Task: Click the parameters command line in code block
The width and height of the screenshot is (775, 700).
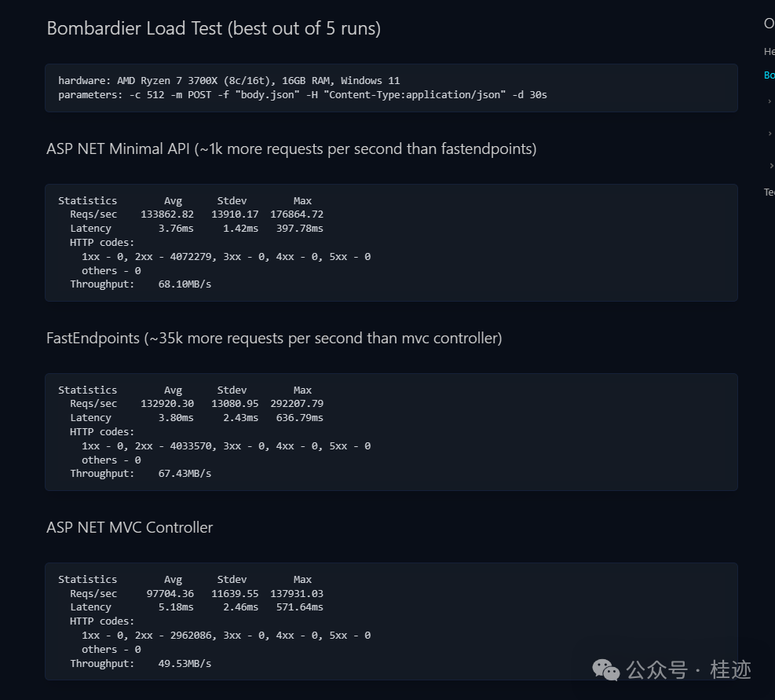Action: (302, 94)
